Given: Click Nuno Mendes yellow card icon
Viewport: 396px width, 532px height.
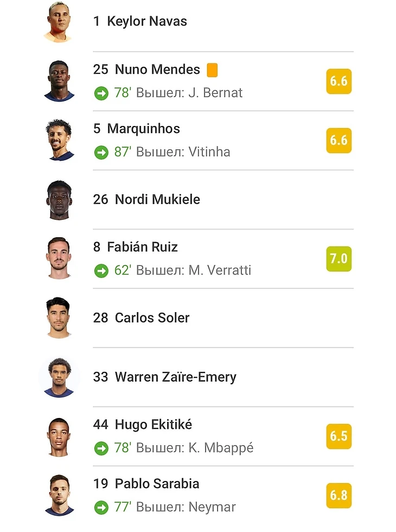Looking at the screenshot, I should 212,69.
